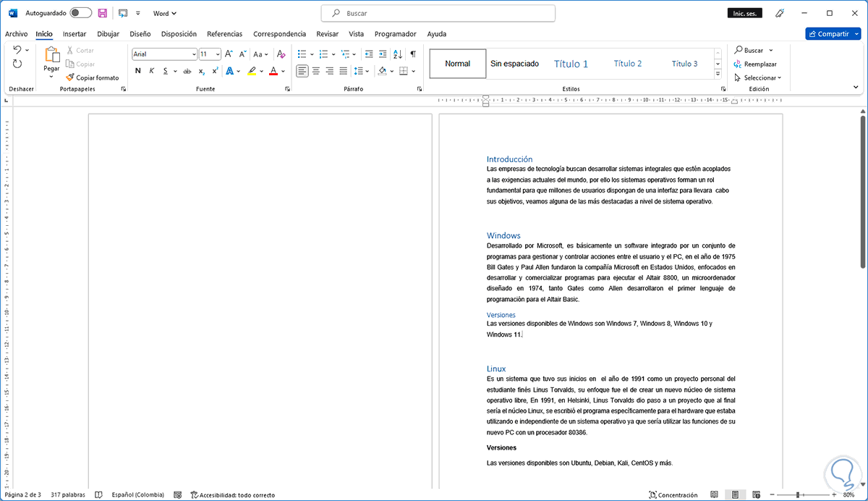Click the Undo arrow icon
This screenshot has width=868, height=501.
pos(17,50)
